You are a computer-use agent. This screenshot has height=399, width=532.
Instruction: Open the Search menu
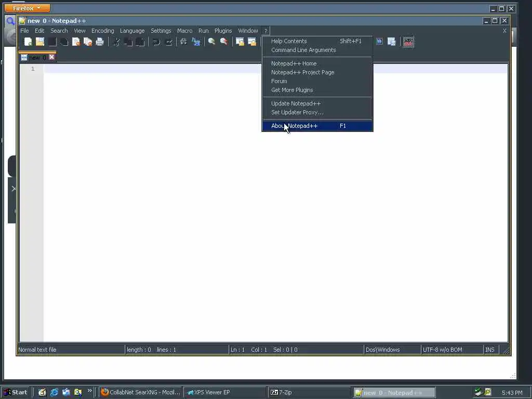coord(59,31)
